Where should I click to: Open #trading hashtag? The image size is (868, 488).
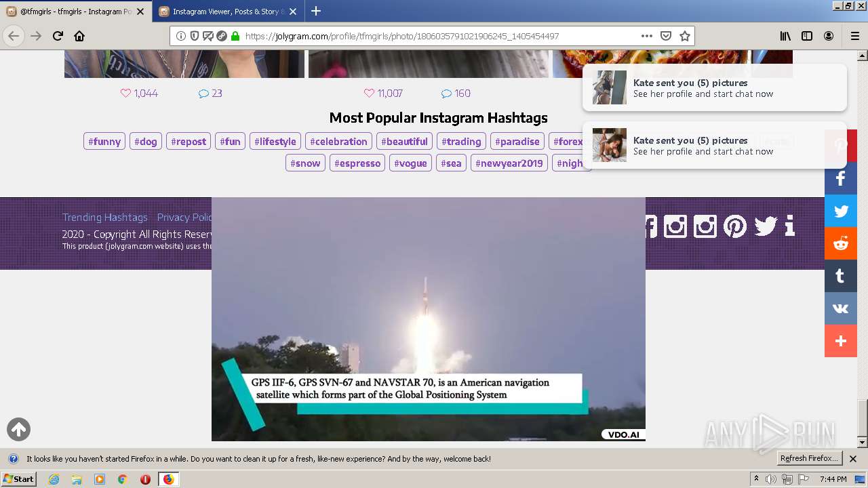coord(461,142)
